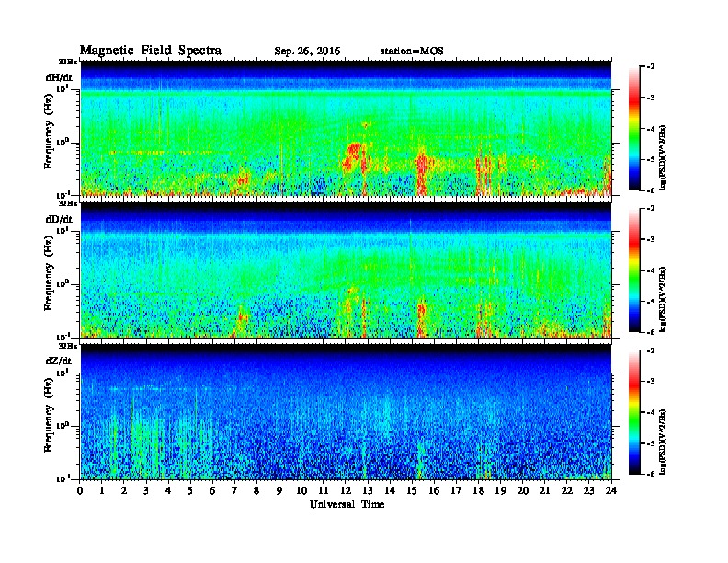Click the "32Hz" label above the dH/dt panel
This screenshot has width=728, height=563.
click(68, 62)
